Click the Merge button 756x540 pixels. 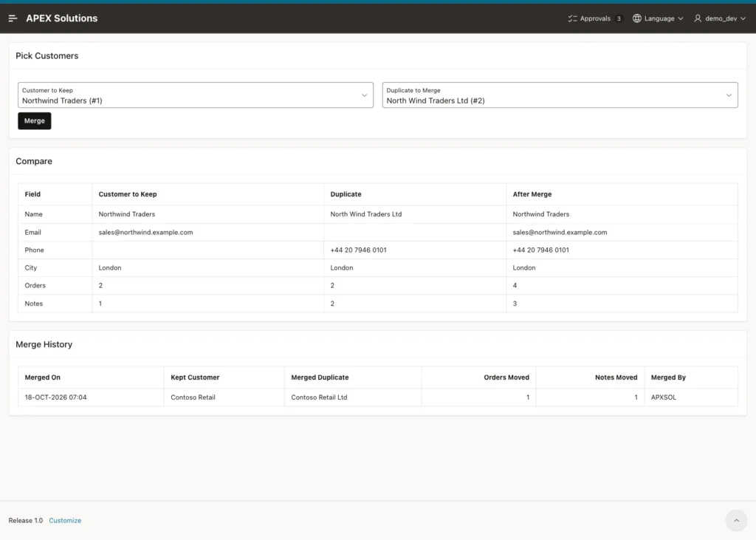click(x=34, y=120)
